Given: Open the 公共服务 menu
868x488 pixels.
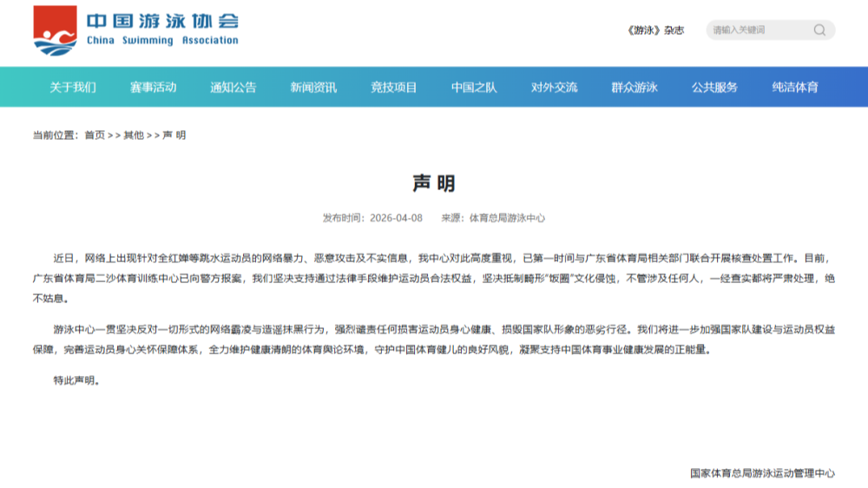Looking at the screenshot, I should point(714,87).
